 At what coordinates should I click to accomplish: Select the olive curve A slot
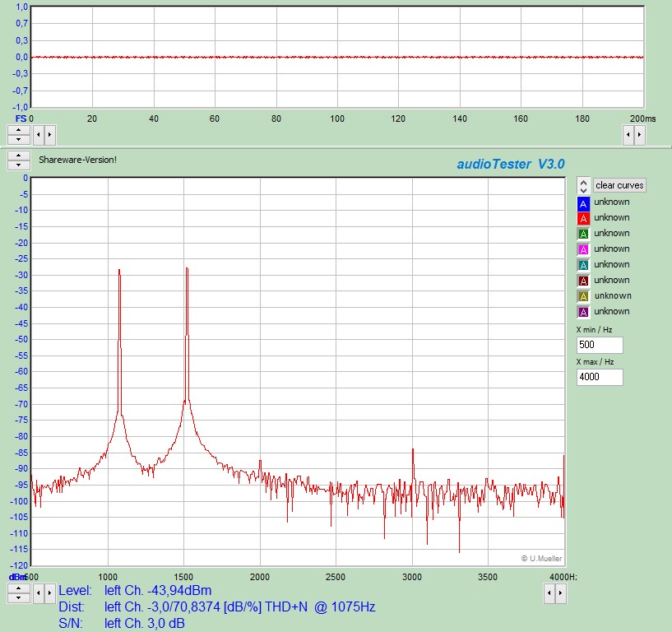[x=583, y=296]
